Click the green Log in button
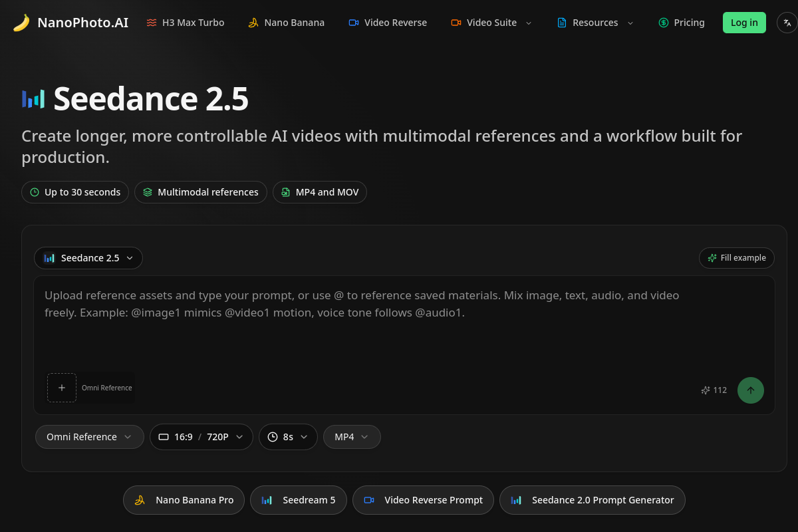 744,23
